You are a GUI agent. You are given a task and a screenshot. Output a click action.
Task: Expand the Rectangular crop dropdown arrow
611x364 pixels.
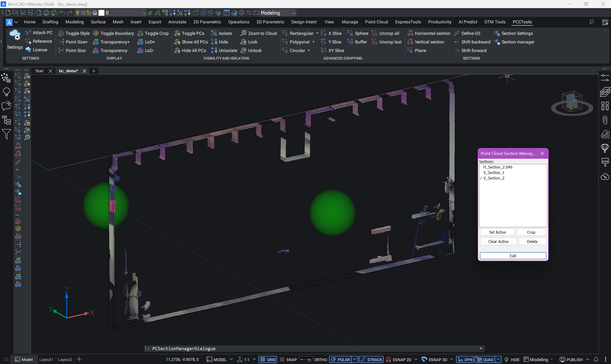pyautogui.click(x=317, y=33)
